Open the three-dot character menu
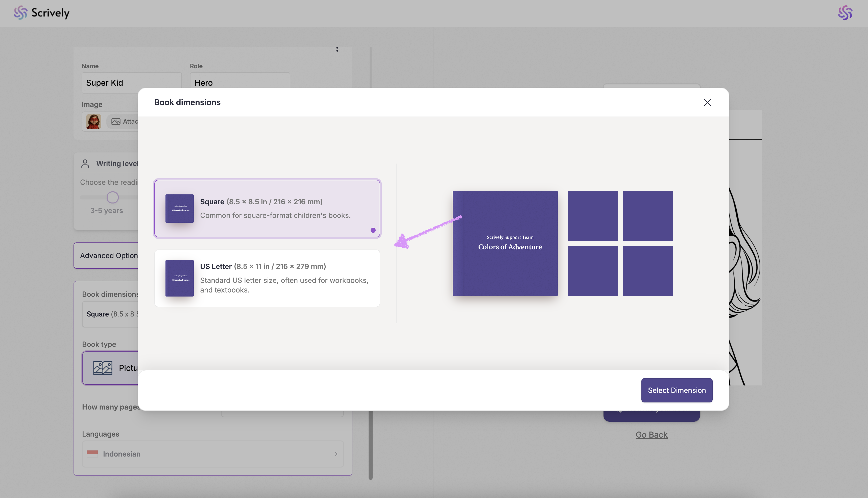The height and width of the screenshot is (498, 868). [337, 49]
